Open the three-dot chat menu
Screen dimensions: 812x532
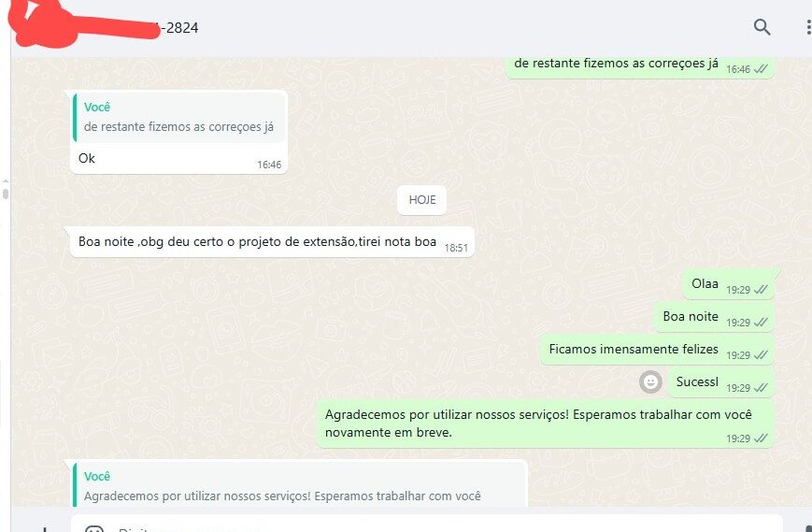coord(808,27)
